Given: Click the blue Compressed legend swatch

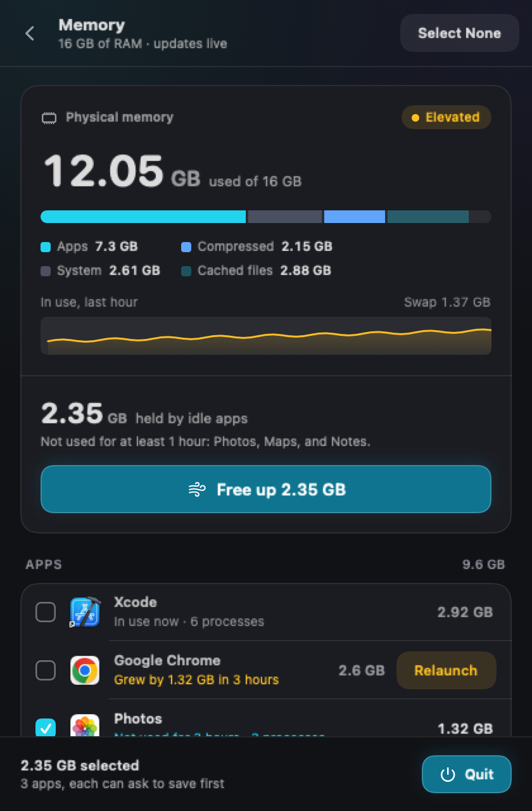Looking at the screenshot, I should pyautogui.click(x=186, y=247).
